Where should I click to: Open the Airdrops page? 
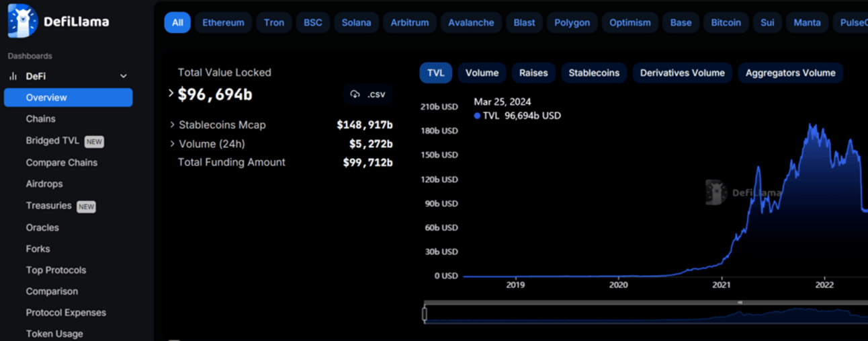pyautogui.click(x=44, y=184)
